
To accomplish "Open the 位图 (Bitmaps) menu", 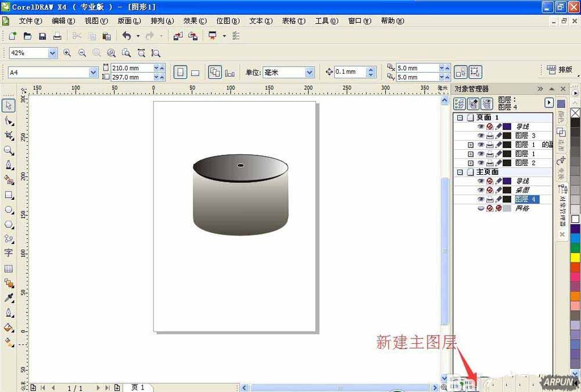I will click(x=227, y=21).
